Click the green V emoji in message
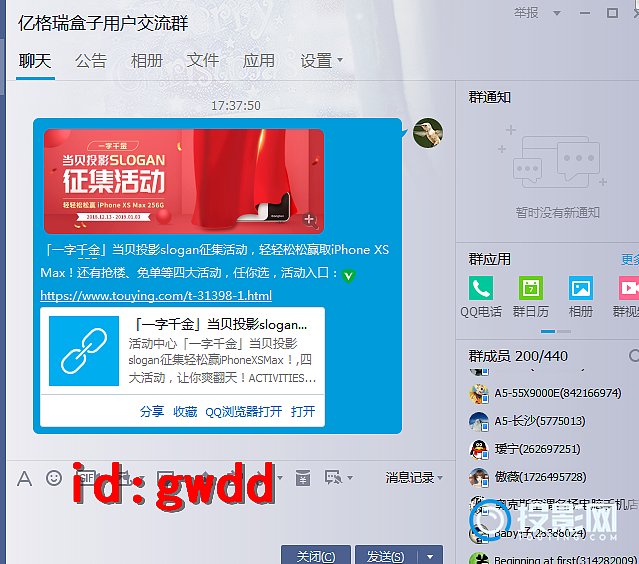Viewport: 639px width, 564px height. click(x=348, y=276)
